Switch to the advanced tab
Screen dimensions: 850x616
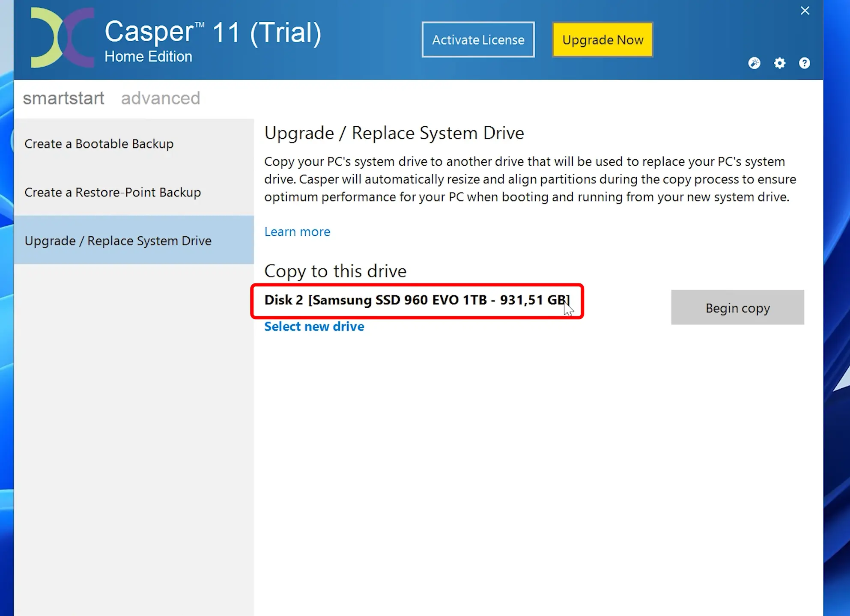(x=161, y=98)
